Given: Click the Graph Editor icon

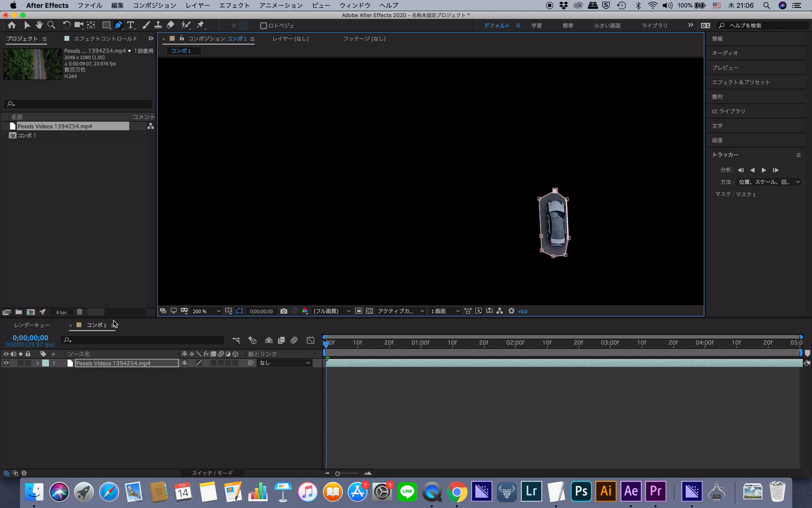Looking at the screenshot, I should (310, 341).
